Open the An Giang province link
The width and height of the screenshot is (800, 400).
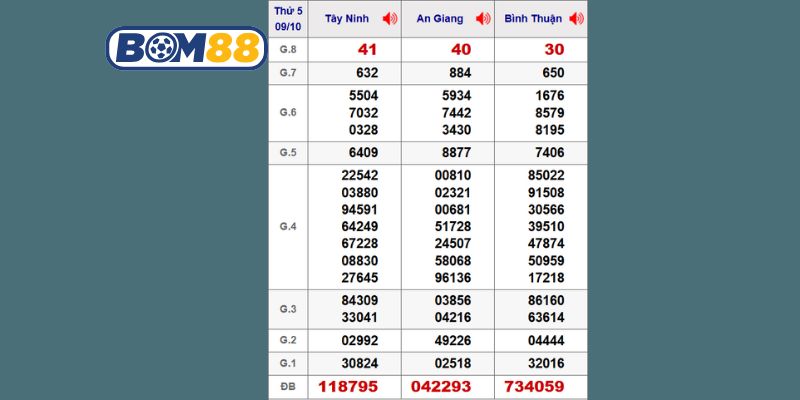[440, 19]
